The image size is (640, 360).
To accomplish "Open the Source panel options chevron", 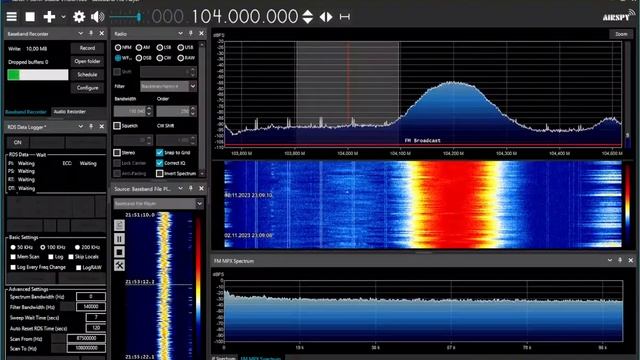I will [180, 189].
